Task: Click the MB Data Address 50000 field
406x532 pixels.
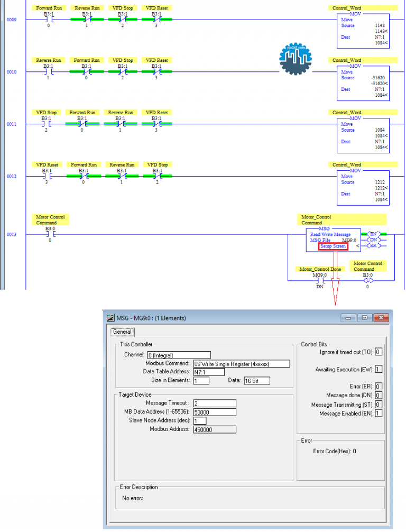Action: click(215, 412)
